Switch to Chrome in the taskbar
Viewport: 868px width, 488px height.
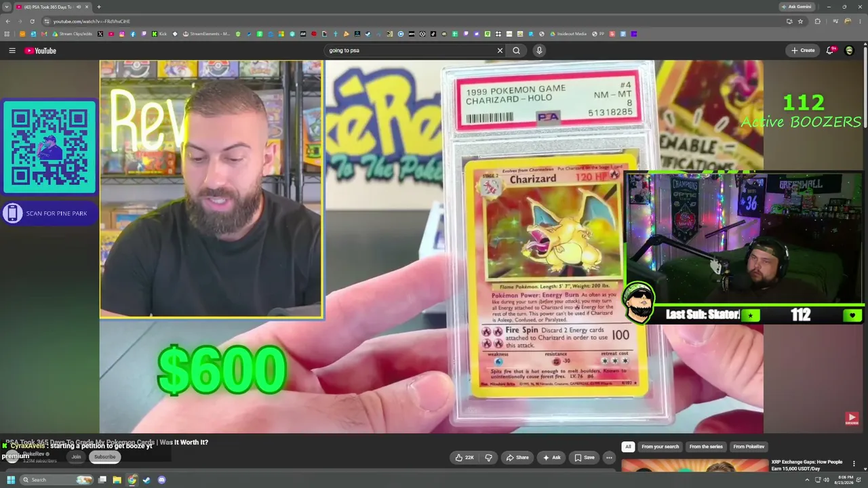pyautogui.click(x=132, y=480)
